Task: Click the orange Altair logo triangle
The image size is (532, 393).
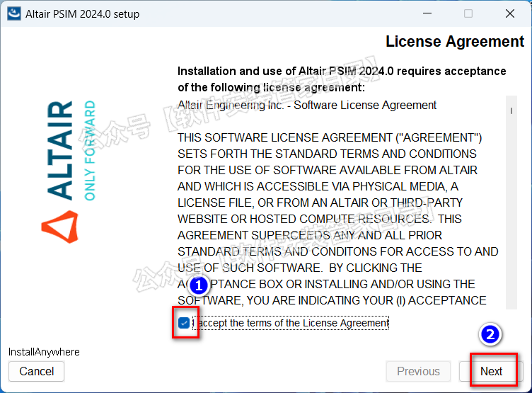Action: pyautogui.click(x=60, y=227)
